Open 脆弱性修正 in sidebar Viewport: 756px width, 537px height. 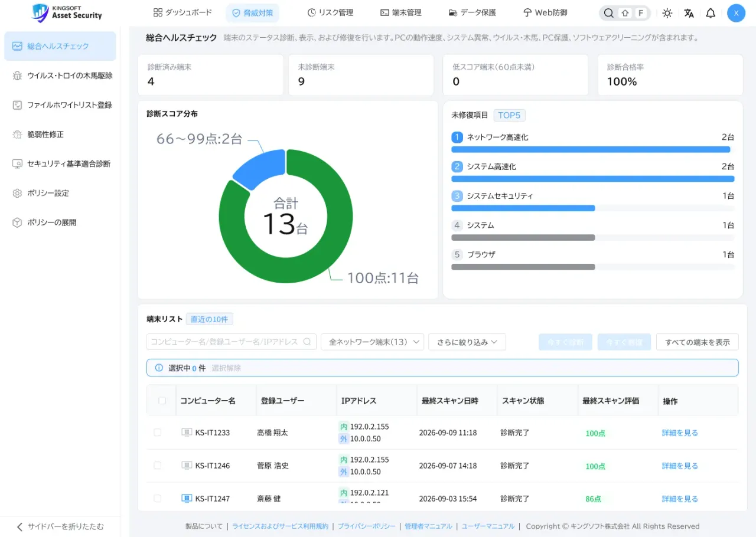(x=60, y=135)
